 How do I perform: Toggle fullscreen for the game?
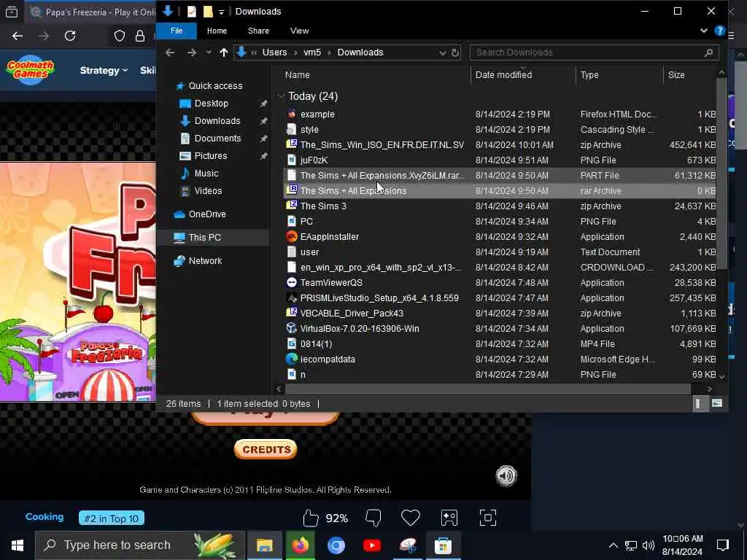pos(487,518)
